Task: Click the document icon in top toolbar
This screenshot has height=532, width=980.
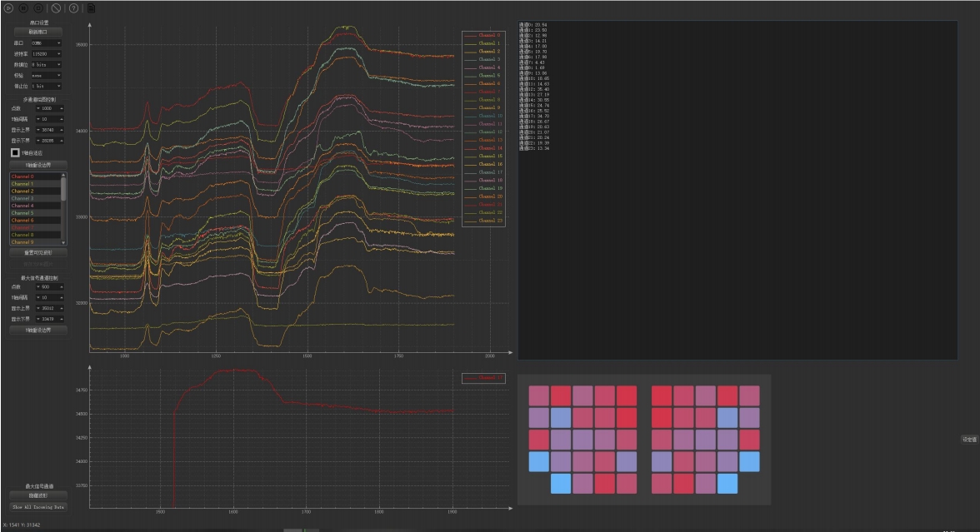Action: [91, 8]
